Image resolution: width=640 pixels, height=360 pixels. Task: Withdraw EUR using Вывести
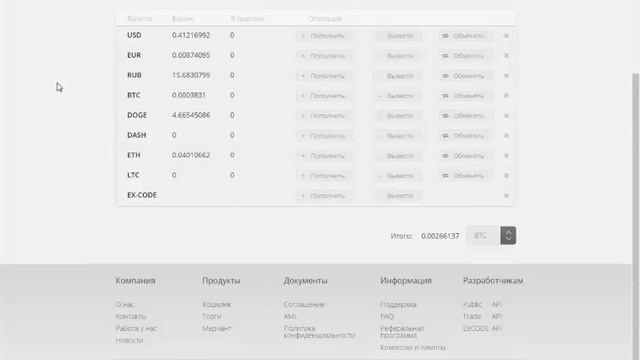tap(397, 56)
